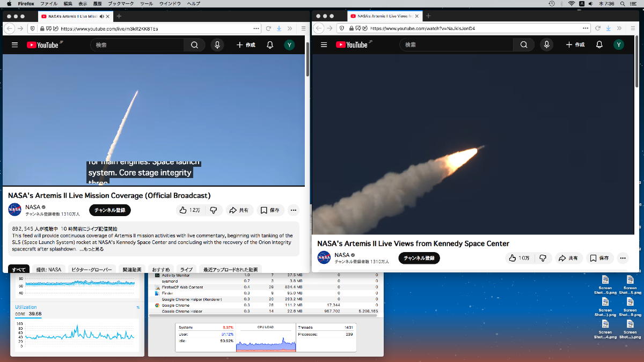Open account avatar Y in right window
This screenshot has height=362, width=644.
[619, 45]
